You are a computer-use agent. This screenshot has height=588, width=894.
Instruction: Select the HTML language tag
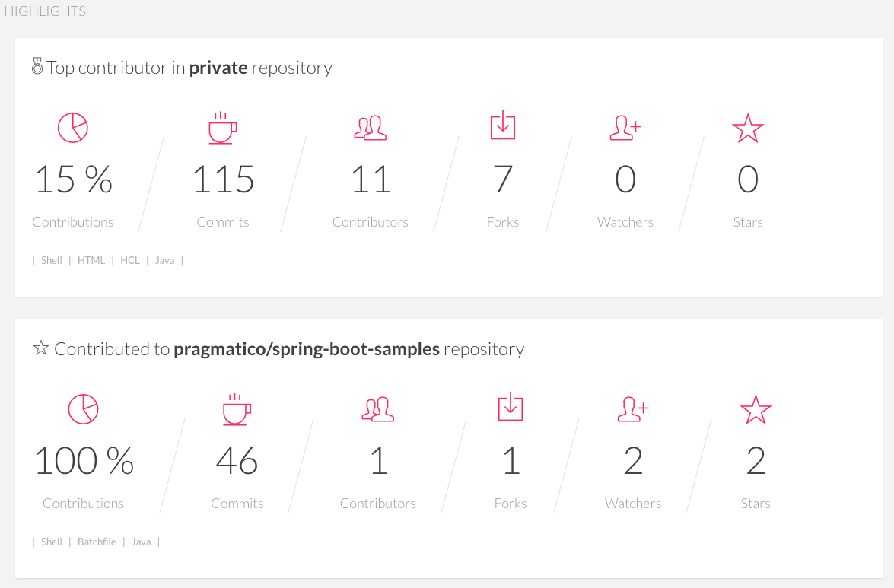91,260
